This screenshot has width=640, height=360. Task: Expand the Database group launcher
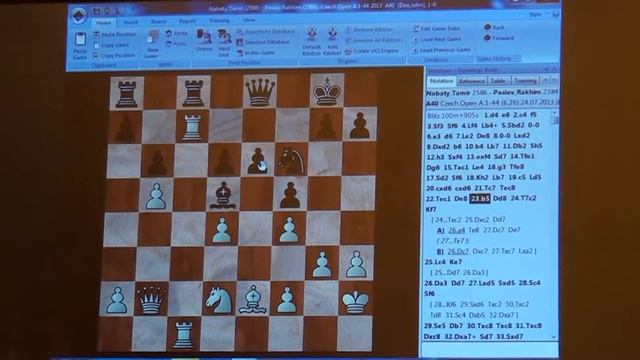[x=471, y=60]
